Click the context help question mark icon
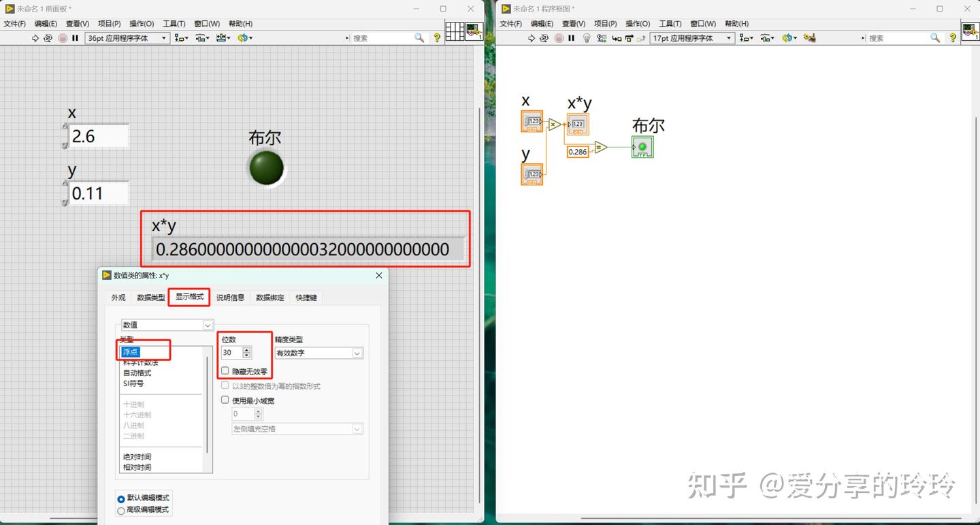This screenshot has width=980, height=525. tap(438, 38)
